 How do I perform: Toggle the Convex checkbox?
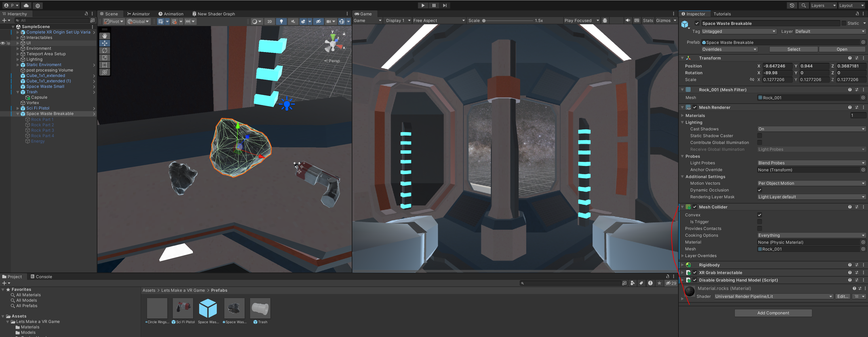click(x=759, y=215)
